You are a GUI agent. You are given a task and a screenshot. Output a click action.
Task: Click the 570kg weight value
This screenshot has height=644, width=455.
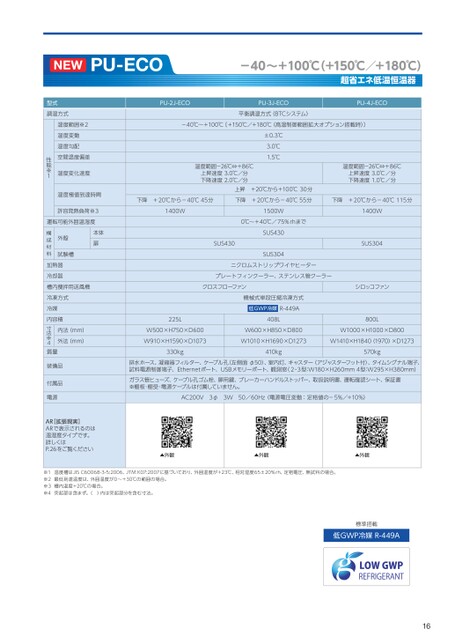372,352
